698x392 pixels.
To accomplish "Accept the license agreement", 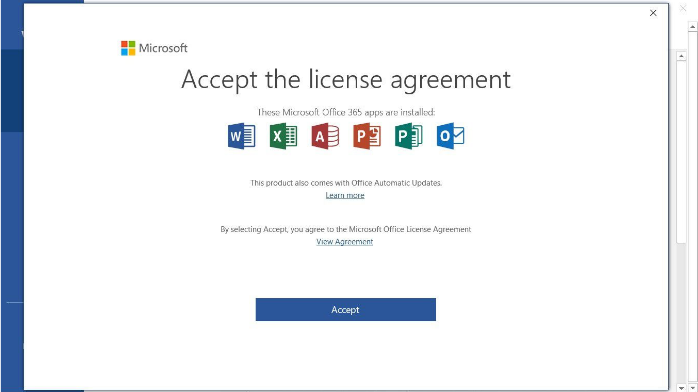I will pyautogui.click(x=345, y=310).
